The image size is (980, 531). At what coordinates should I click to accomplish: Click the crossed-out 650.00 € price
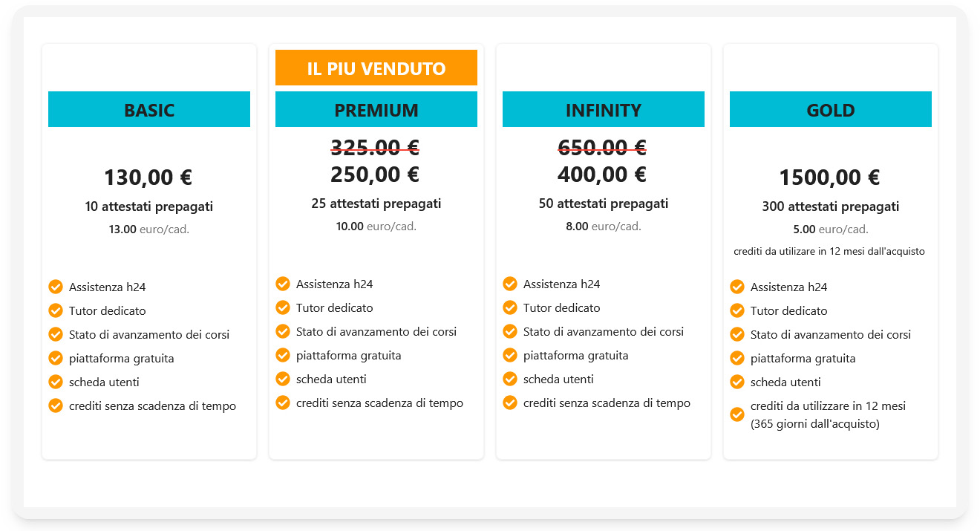pos(602,148)
